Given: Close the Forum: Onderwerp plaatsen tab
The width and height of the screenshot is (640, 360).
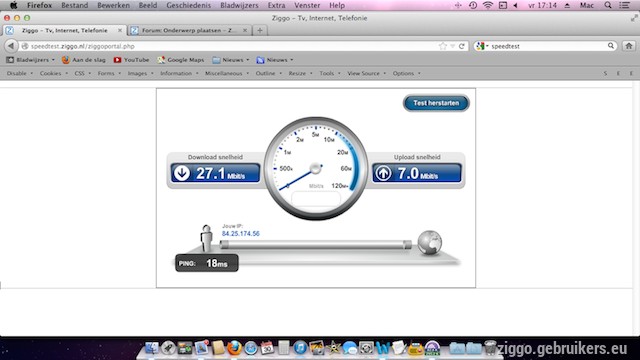Looking at the screenshot, I should pos(245,30).
